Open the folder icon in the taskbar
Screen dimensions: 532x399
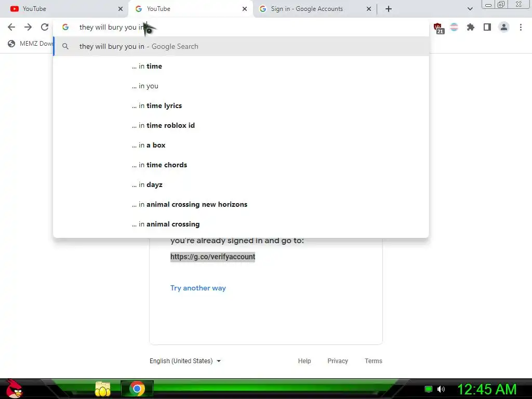(103, 389)
